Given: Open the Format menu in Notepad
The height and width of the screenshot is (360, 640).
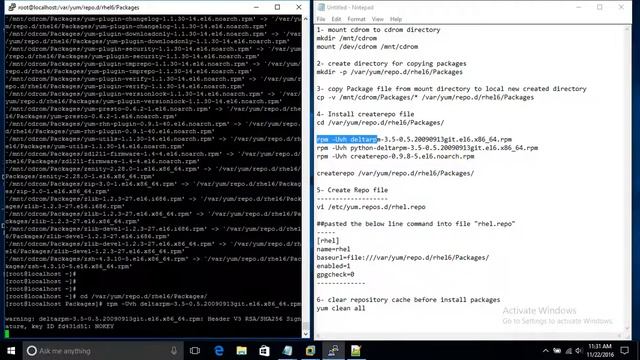Looking at the screenshot, I should point(356,19).
